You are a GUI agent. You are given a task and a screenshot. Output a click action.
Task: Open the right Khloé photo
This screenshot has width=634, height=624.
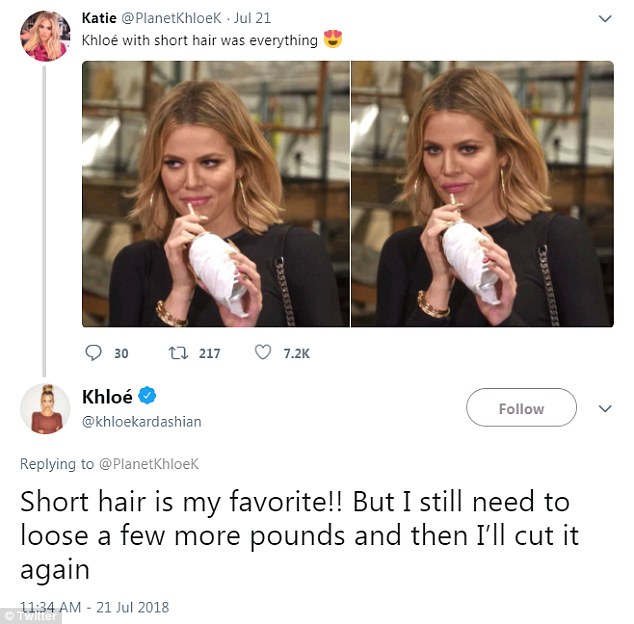pyautogui.click(x=482, y=194)
